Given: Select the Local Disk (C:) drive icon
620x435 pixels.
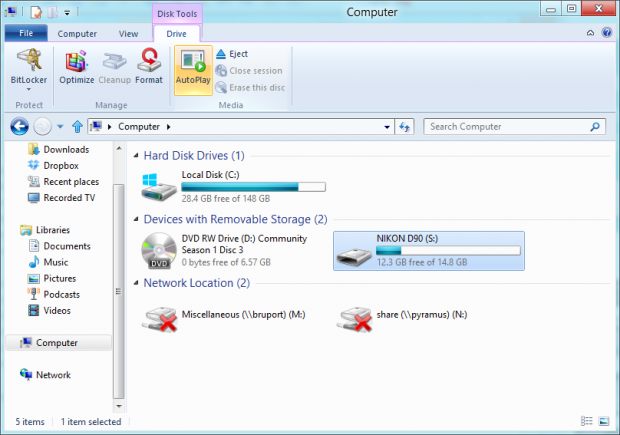Looking at the screenshot, I should (x=159, y=187).
